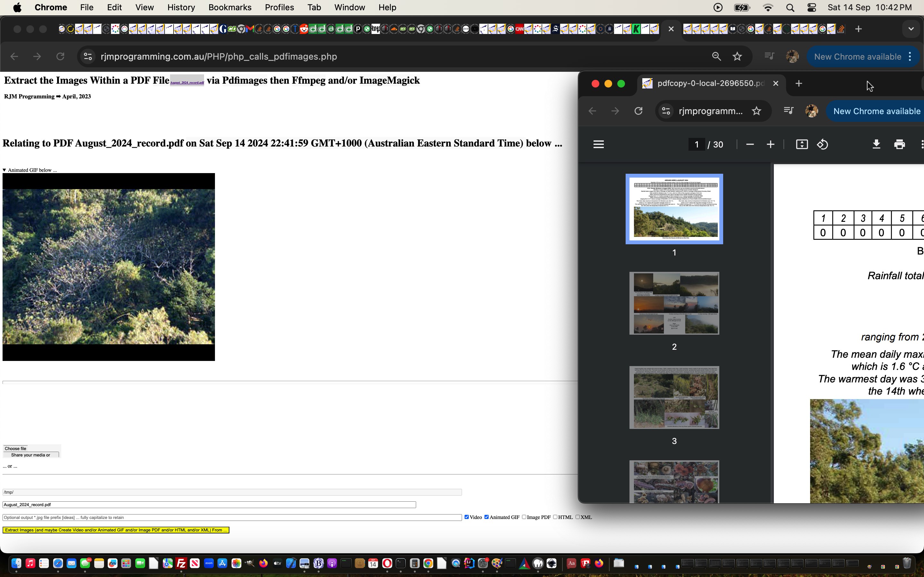924x577 pixels.
Task: Collapse the Animated GIF below disclosure
Action: [4, 170]
